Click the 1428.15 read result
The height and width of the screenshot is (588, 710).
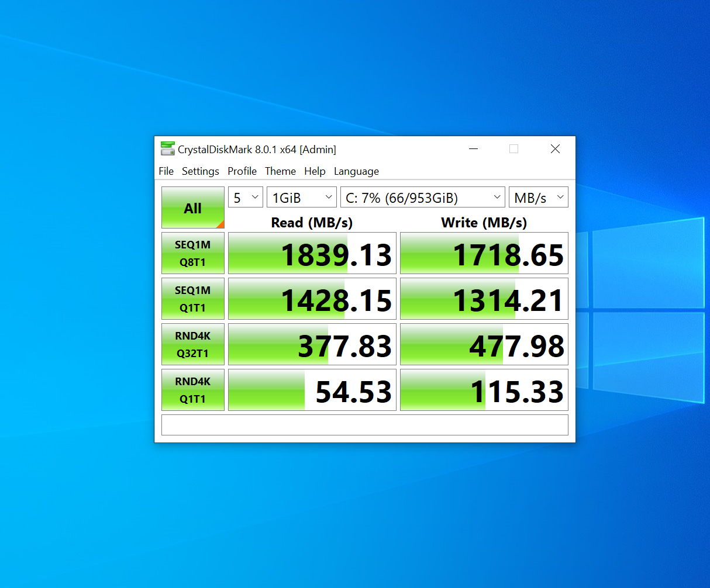click(312, 299)
